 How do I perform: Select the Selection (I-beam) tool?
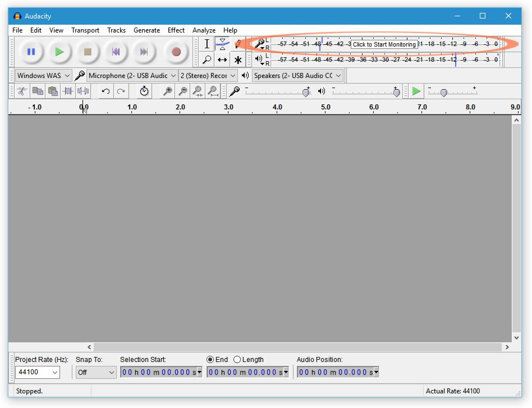click(207, 44)
